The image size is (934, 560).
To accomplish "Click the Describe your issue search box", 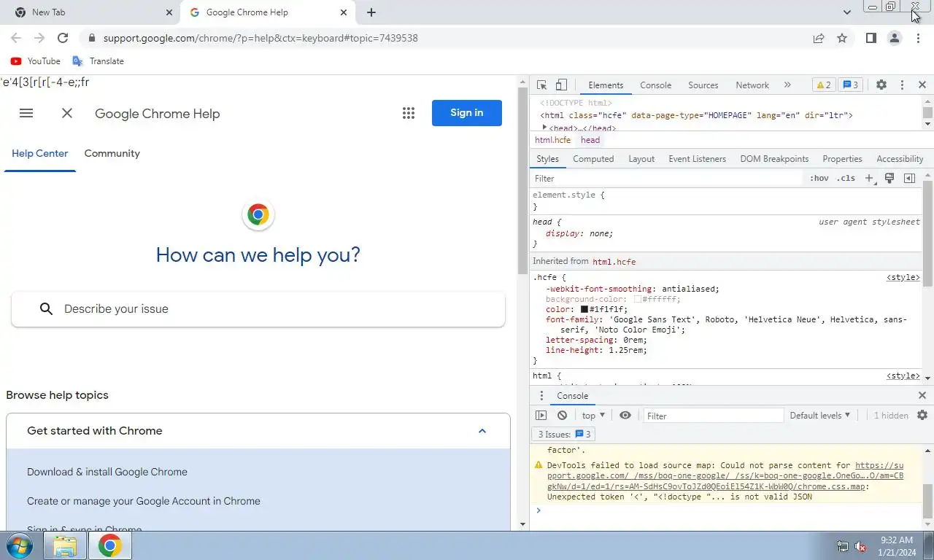I will [x=258, y=309].
